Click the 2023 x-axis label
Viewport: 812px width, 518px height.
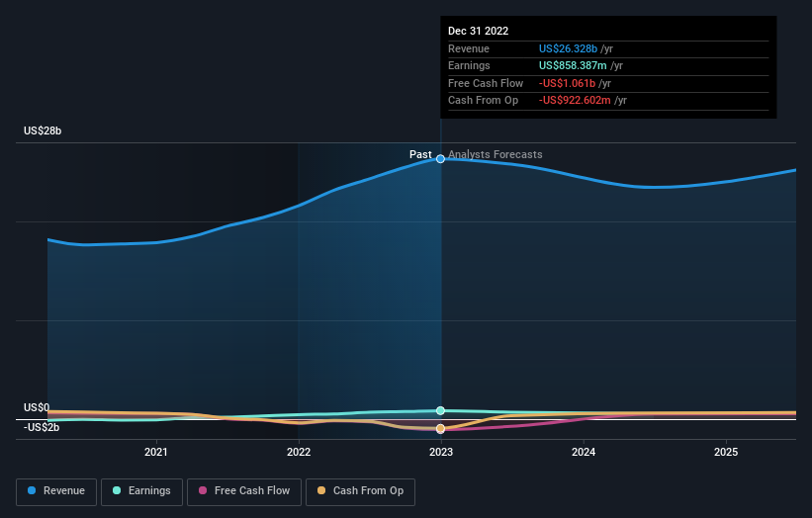tap(441, 453)
